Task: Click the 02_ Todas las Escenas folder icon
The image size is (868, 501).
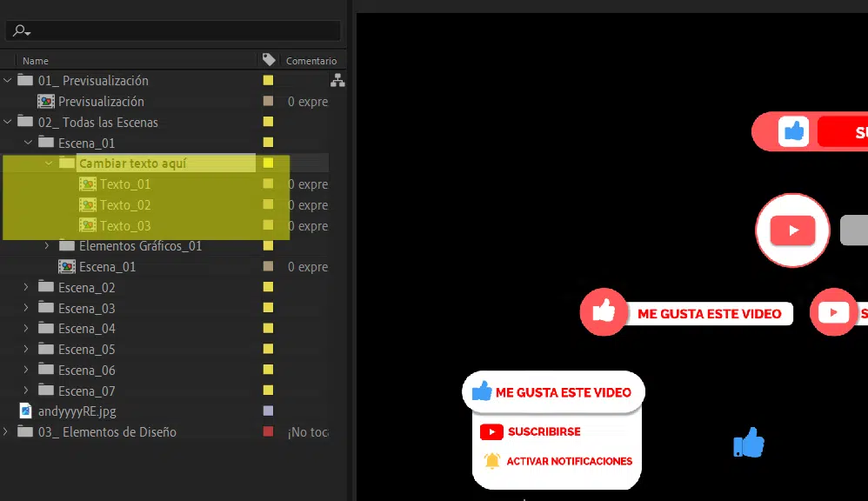Action: (25, 121)
